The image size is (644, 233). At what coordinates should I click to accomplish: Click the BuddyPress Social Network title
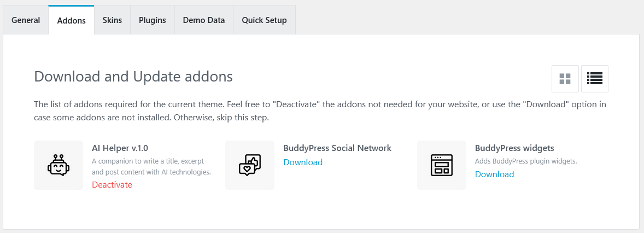point(337,148)
